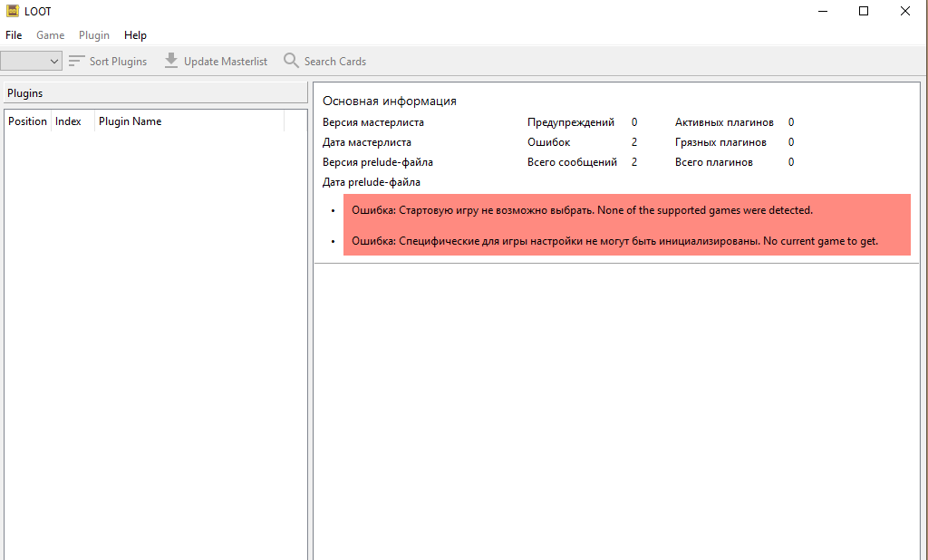Image resolution: width=928 pixels, height=560 pixels.
Task: Click the Дата мастерлиста label
Action: click(366, 142)
